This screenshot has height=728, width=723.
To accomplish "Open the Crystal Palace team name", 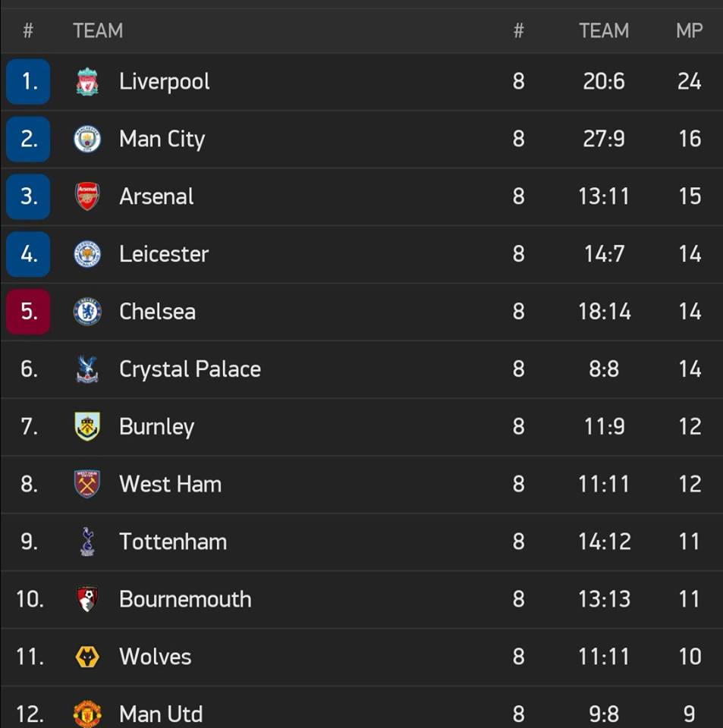I will click(x=190, y=369).
